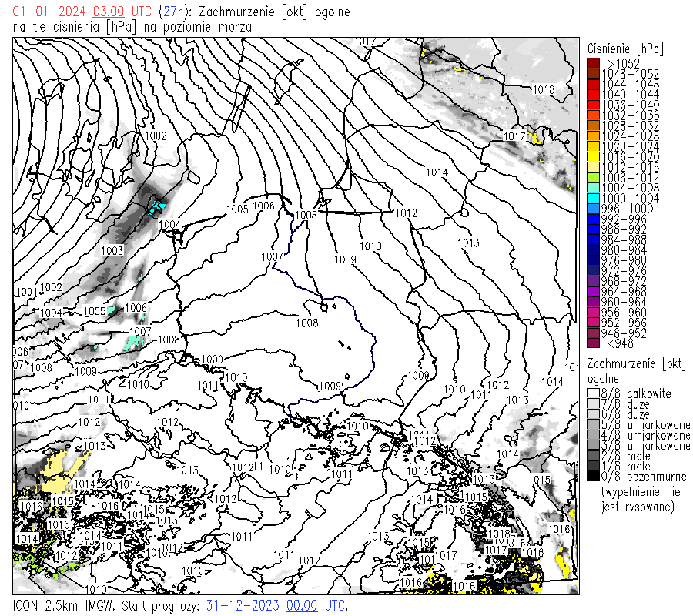The image size is (693, 616).
Task: Select the 1028-1032 orange swatch
Action: click(x=593, y=126)
